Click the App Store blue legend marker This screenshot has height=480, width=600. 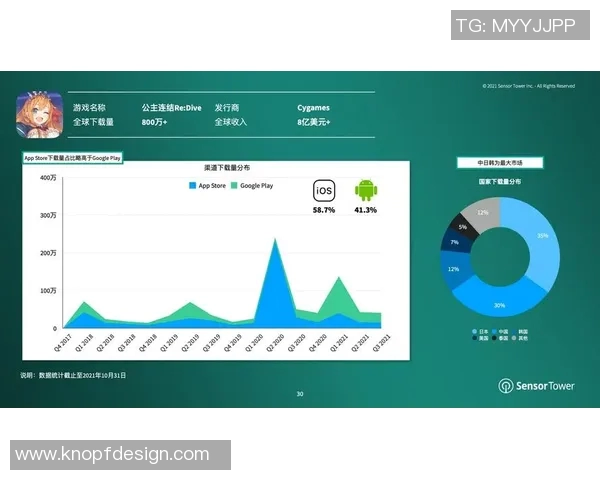click(193, 185)
